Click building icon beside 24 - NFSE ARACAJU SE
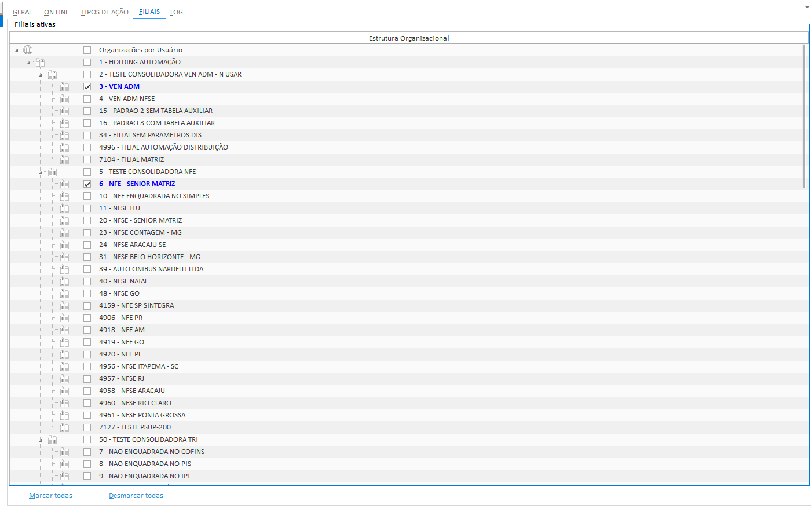Screen dimensions: 812x506 pyautogui.click(x=64, y=245)
